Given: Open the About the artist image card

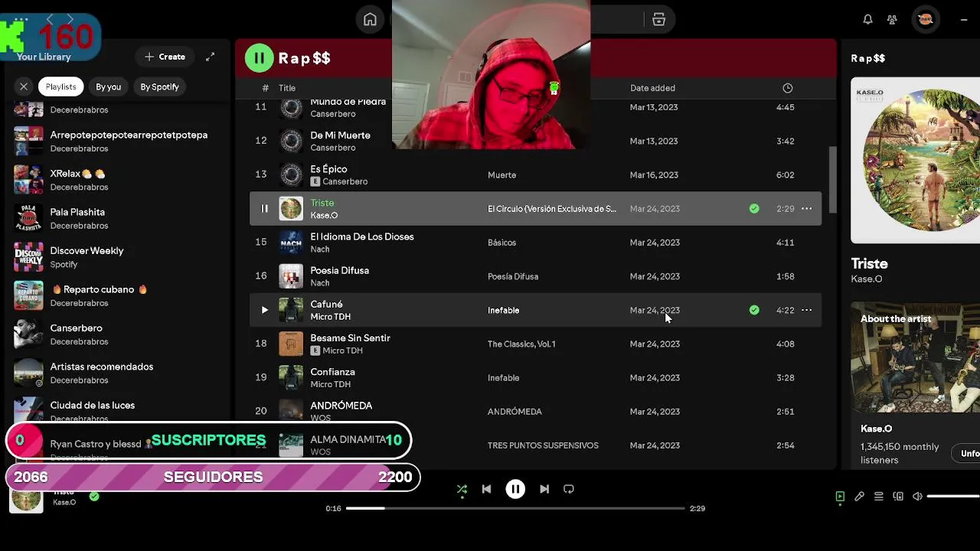Looking at the screenshot, I should pos(915,357).
